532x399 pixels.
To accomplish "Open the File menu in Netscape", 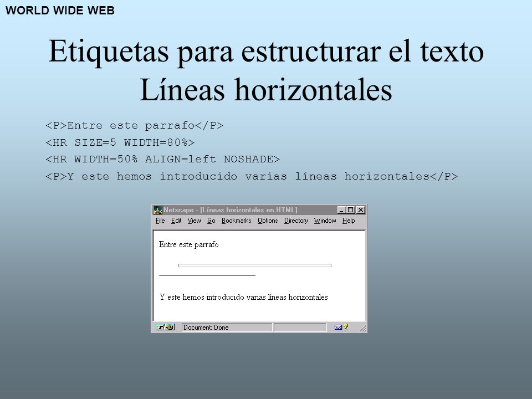I will [x=160, y=221].
